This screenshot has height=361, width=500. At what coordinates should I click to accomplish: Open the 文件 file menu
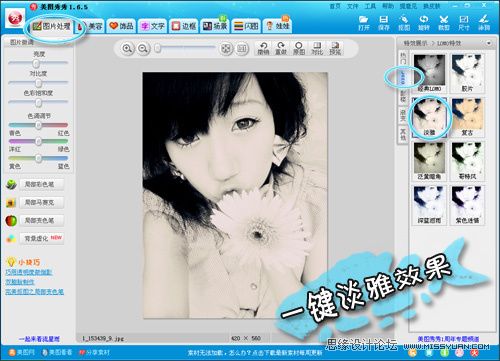(x=352, y=6)
